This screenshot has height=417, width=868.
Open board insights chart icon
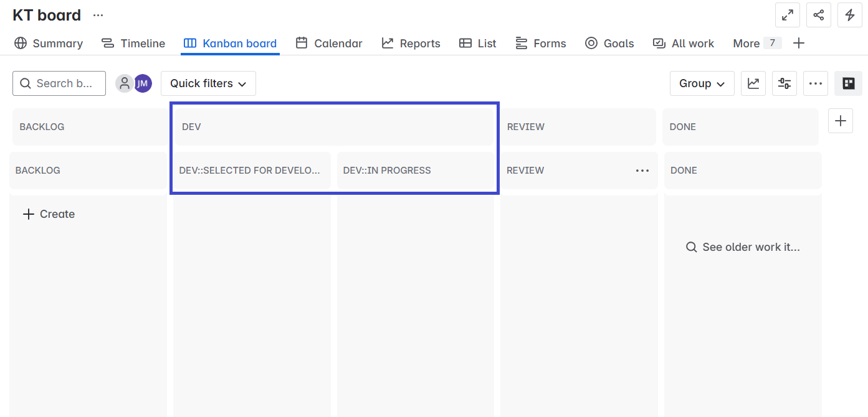pyautogui.click(x=753, y=83)
